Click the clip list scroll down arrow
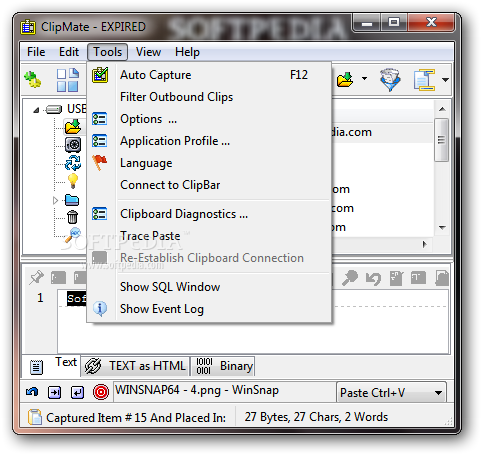 coord(442,228)
